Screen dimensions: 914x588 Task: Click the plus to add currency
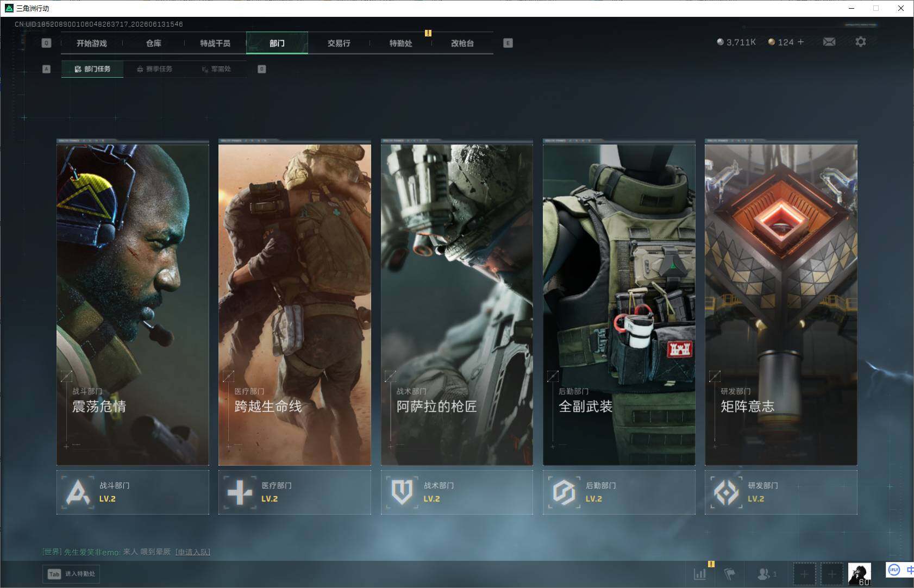(x=800, y=42)
